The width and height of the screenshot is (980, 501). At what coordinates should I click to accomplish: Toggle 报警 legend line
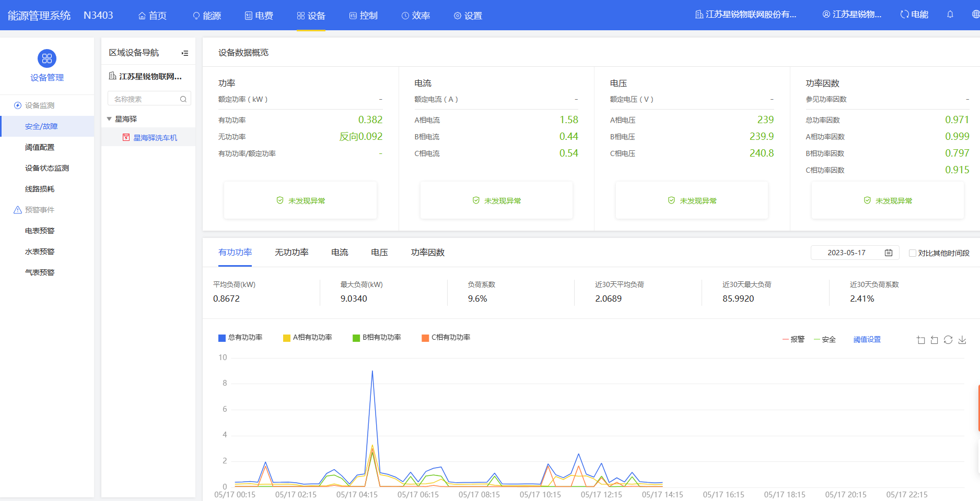(x=794, y=340)
